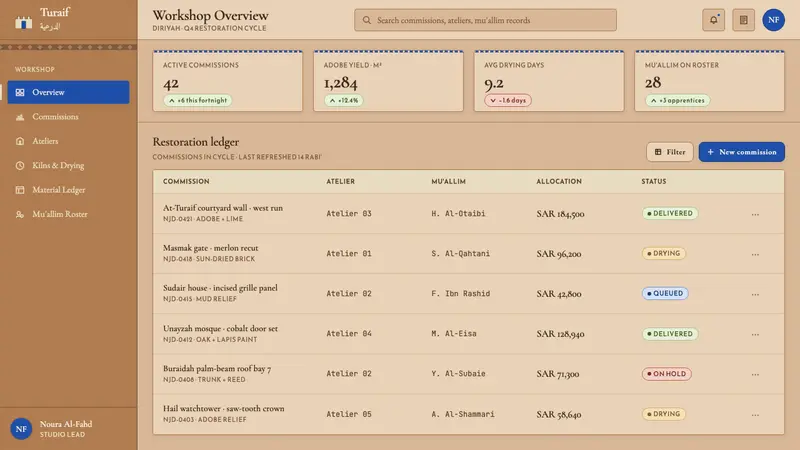Open row menu for Buraidah palm-beam roof
Viewport: 800px width, 450px height.
click(755, 374)
